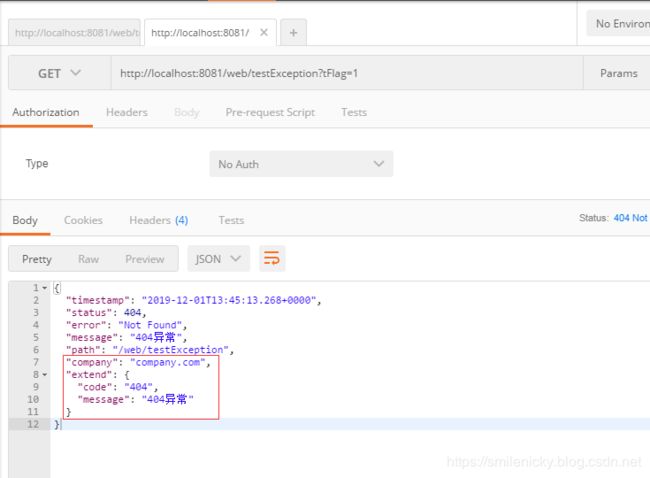Select the response Body tab
The height and width of the screenshot is (478, 650).
click(25, 220)
